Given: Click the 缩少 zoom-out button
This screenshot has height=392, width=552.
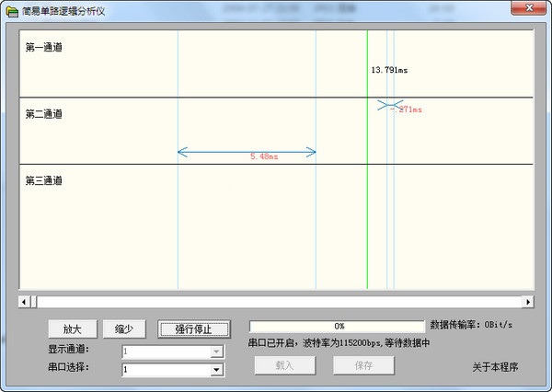Looking at the screenshot, I should point(124,329).
